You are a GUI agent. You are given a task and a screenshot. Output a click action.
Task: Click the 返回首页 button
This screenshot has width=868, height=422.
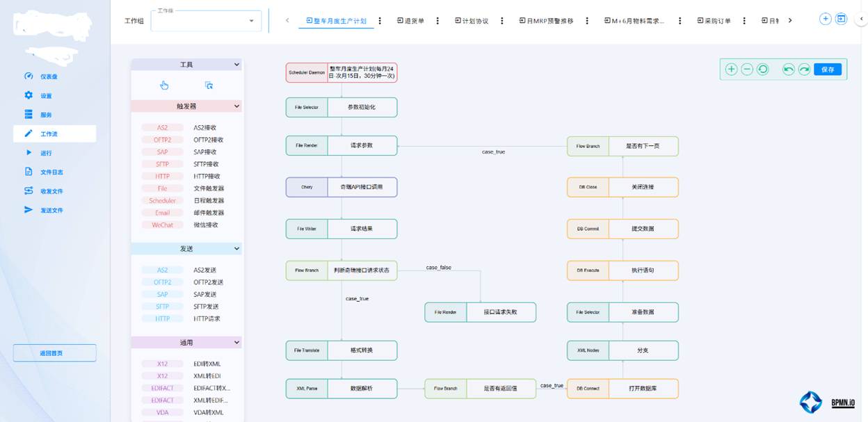54,353
